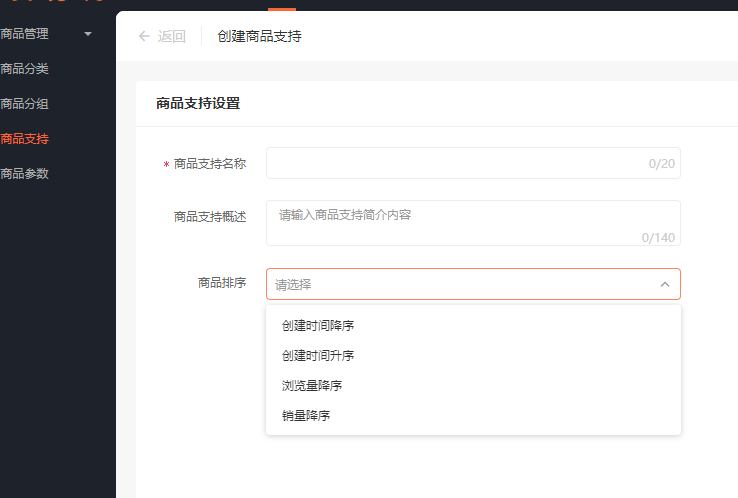The image size is (738, 498).
Task: Go to 商品支持 in the sidebar
Action: coord(24,139)
